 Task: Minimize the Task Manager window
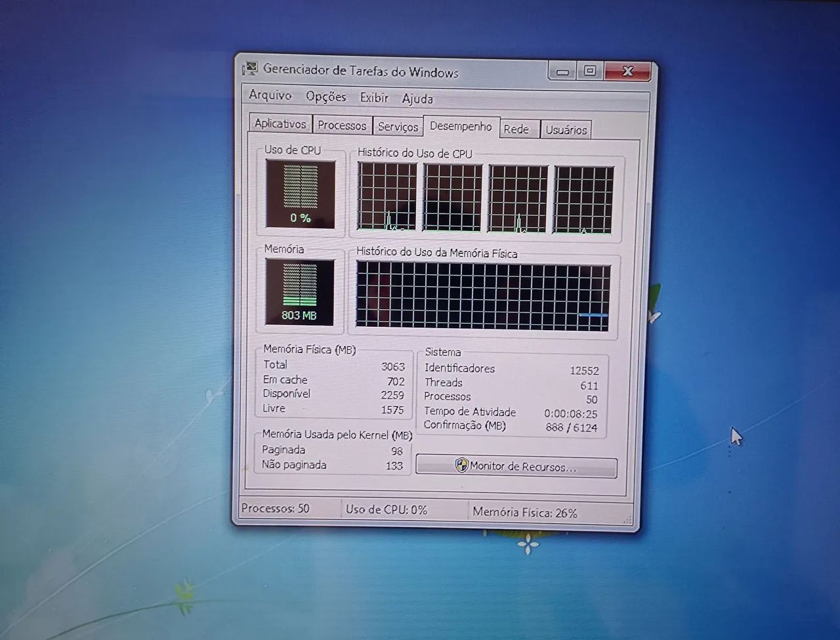click(562, 71)
